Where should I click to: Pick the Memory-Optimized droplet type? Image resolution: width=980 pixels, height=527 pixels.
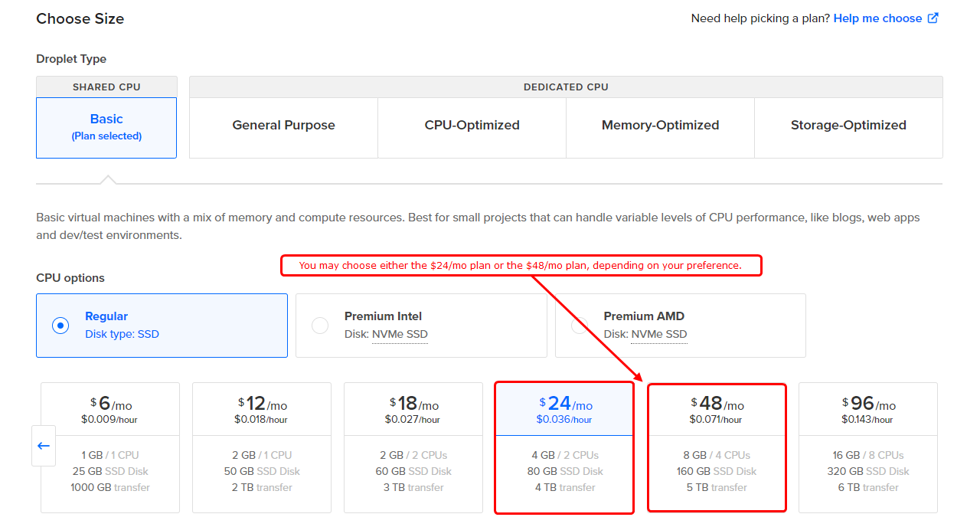pos(660,126)
